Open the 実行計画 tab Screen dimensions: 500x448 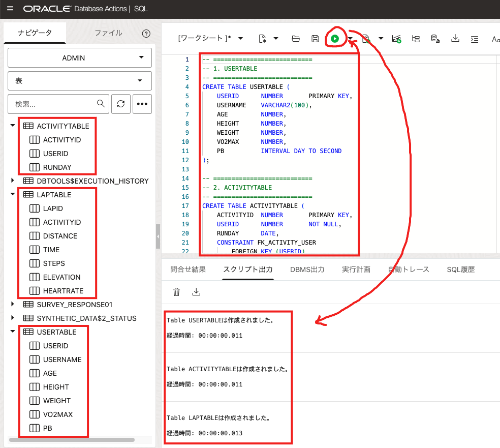pos(356,270)
